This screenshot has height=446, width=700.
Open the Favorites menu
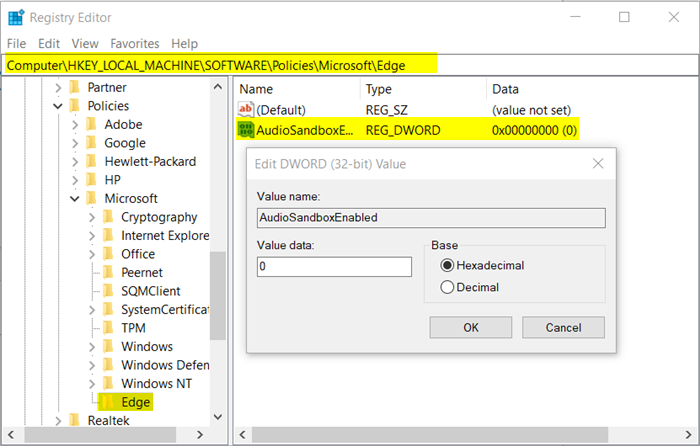coord(134,44)
